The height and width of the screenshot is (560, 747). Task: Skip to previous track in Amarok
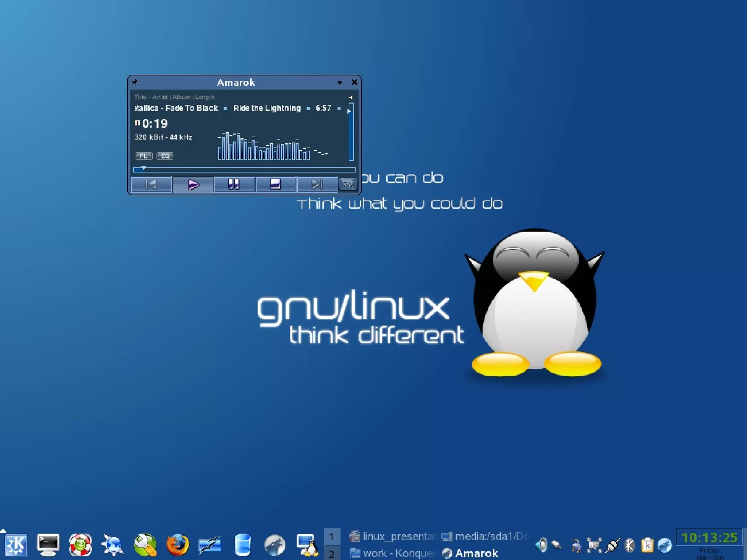click(x=151, y=184)
